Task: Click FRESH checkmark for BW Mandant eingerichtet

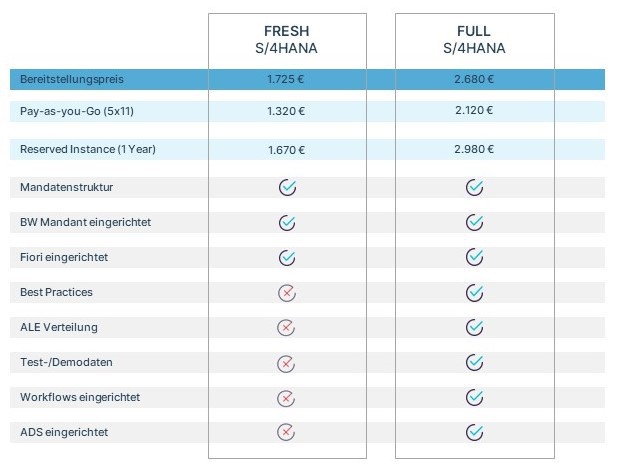Action: coord(287,222)
